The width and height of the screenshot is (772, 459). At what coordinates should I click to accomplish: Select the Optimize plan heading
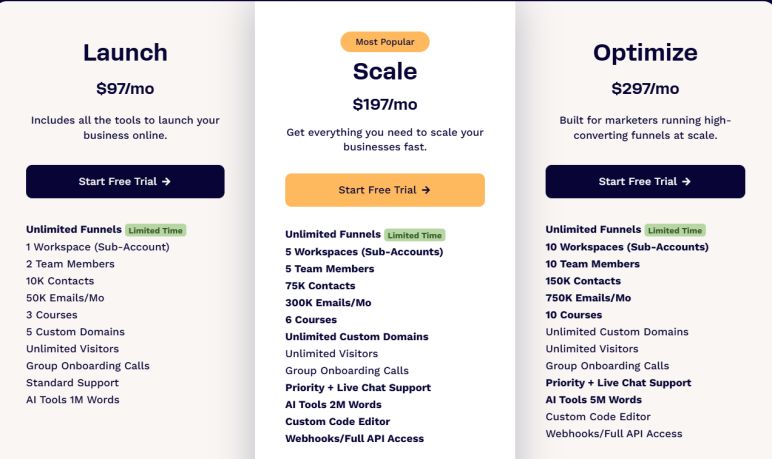645,53
